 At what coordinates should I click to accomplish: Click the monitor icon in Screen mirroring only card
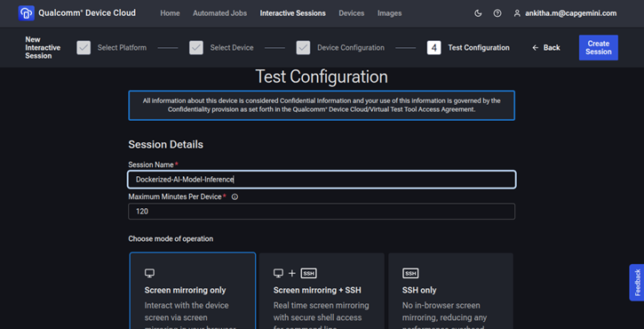click(x=149, y=273)
